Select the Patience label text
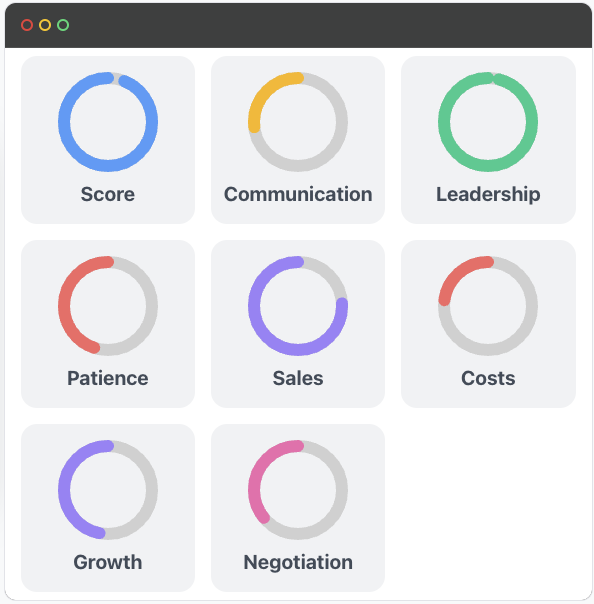 pyautogui.click(x=108, y=378)
